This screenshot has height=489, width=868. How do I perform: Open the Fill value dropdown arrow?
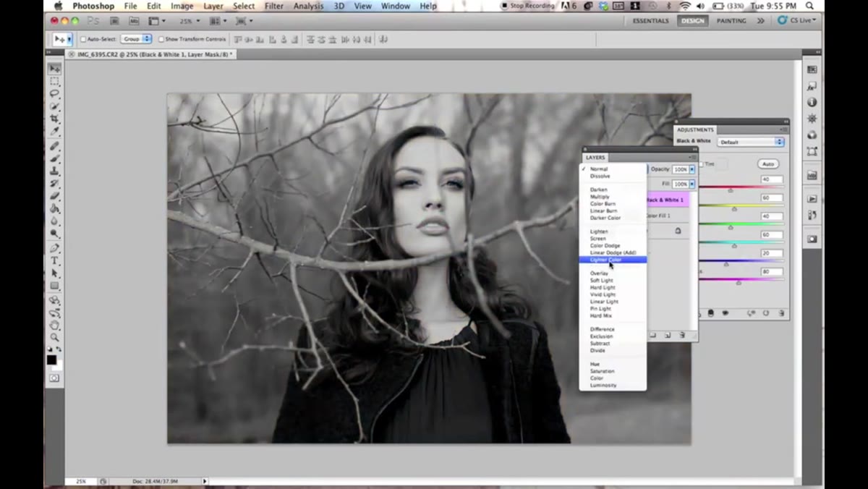692,184
